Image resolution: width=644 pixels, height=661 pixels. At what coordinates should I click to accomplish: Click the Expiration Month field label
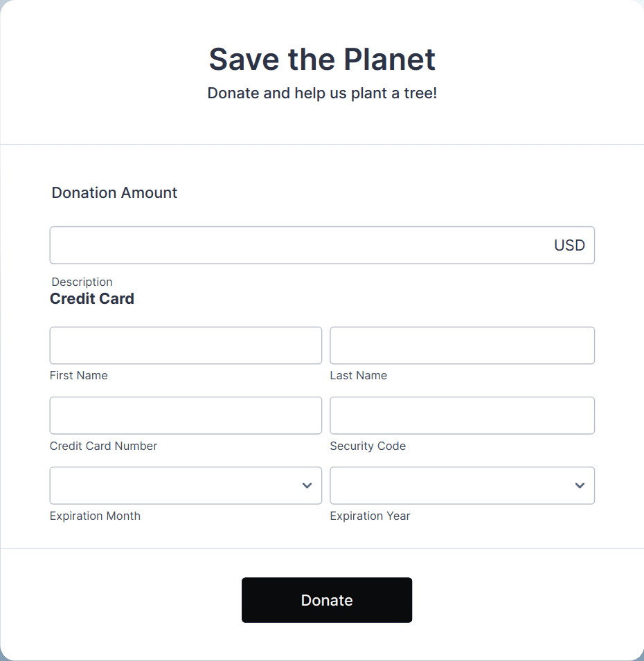tap(95, 516)
